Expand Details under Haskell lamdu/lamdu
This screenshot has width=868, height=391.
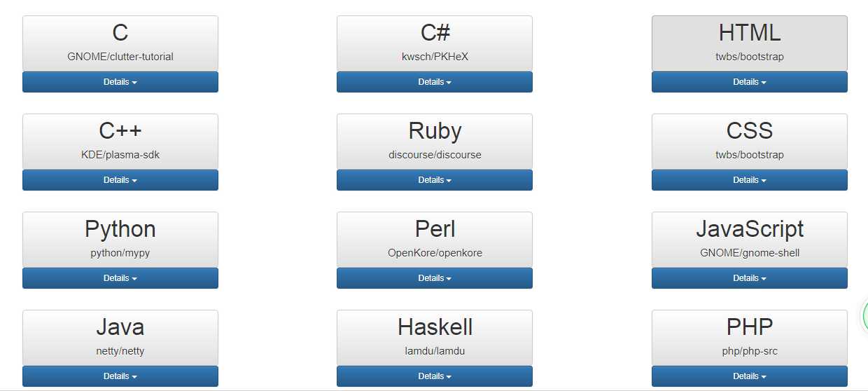(435, 376)
